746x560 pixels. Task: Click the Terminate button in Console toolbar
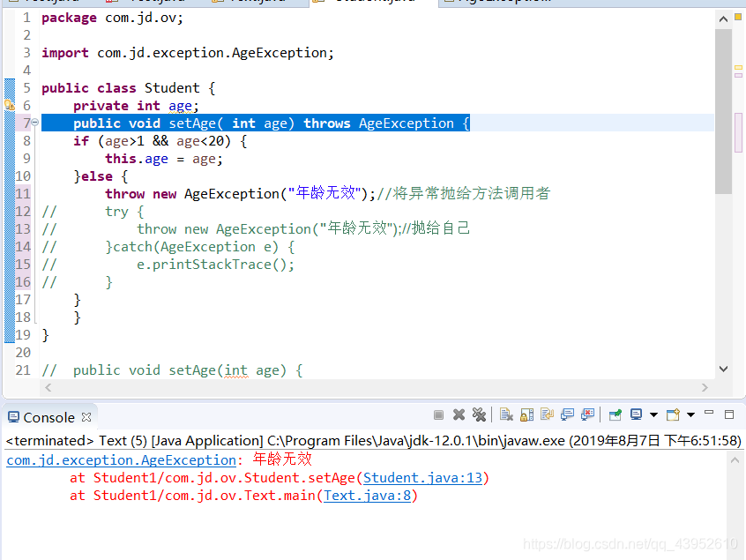click(438, 415)
